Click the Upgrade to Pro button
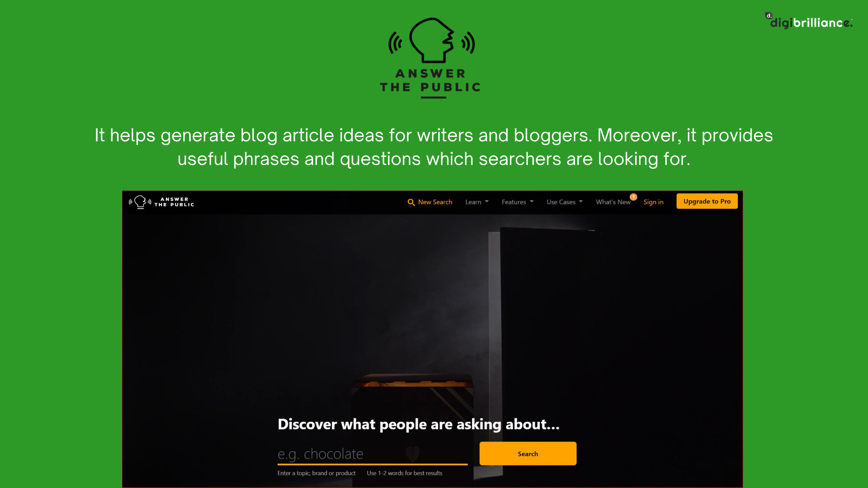This screenshot has height=488, width=868. (707, 201)
